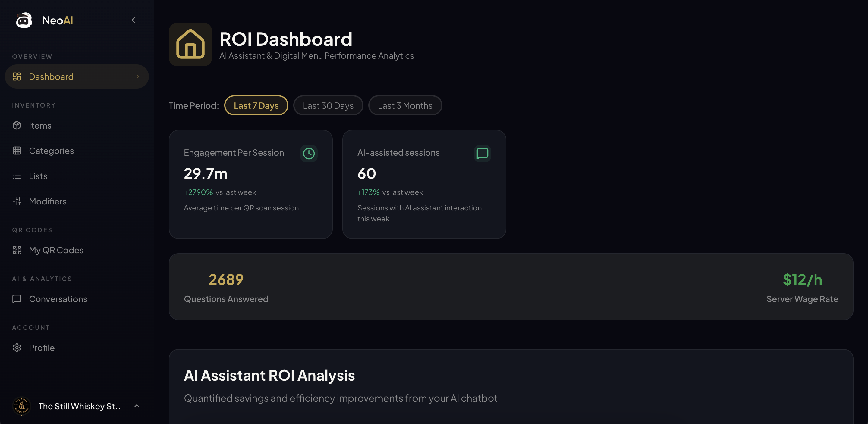Select the Last 7 Days period
Image resolution: width=868 pixels, height=424 pixels.
point(256,105)
